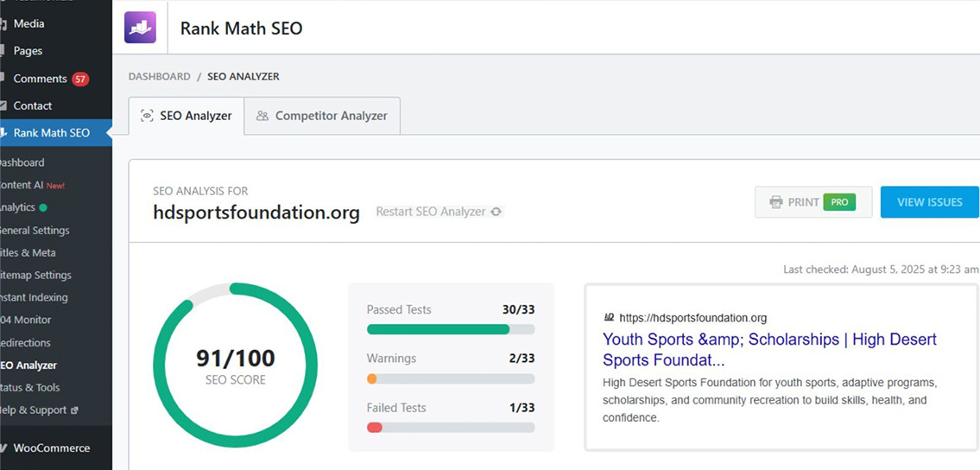Select SEO Analyzer in the sidebar submenu

click(28, 365)
